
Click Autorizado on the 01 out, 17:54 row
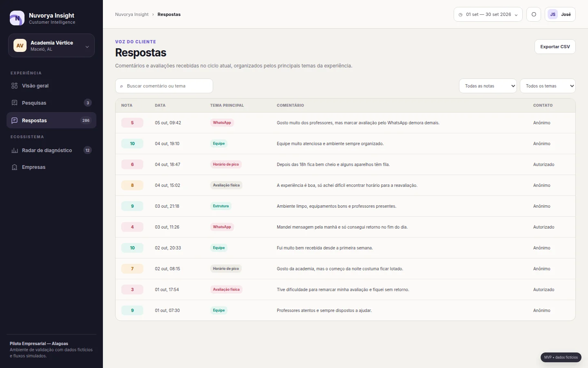click(x=543, y=289)
